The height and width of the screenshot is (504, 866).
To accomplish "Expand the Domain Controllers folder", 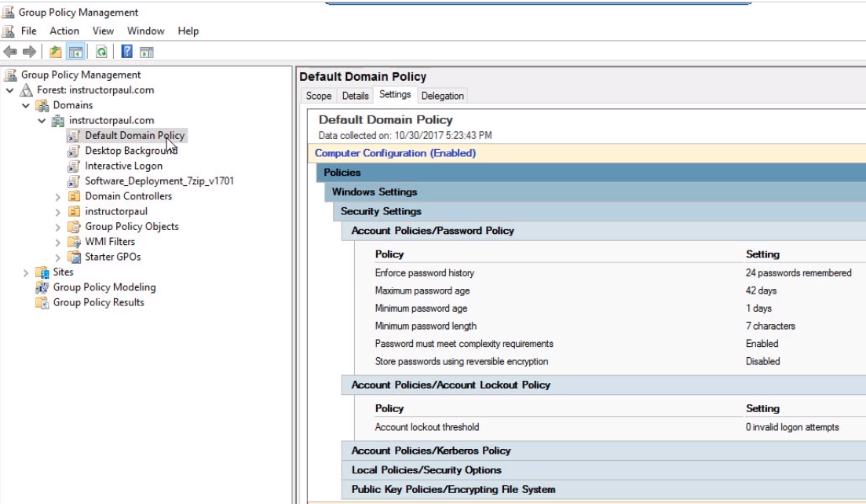I will pos(58,197).
